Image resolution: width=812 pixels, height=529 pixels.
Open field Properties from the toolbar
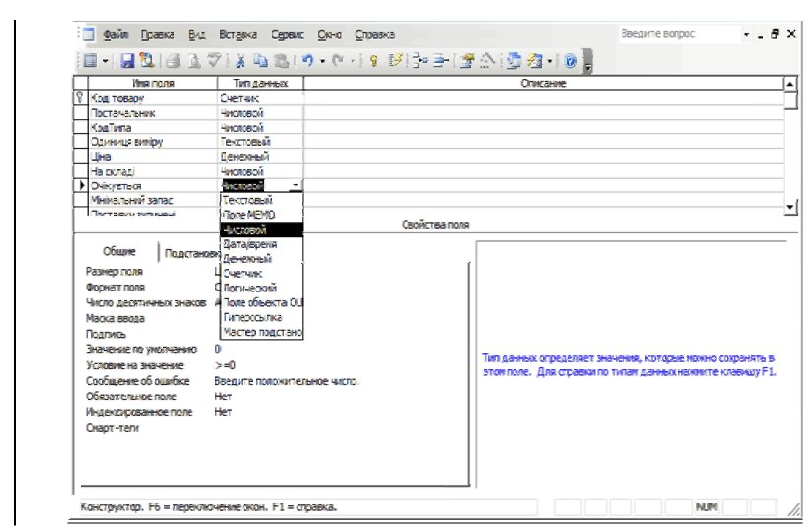click(x=466, y=61)
